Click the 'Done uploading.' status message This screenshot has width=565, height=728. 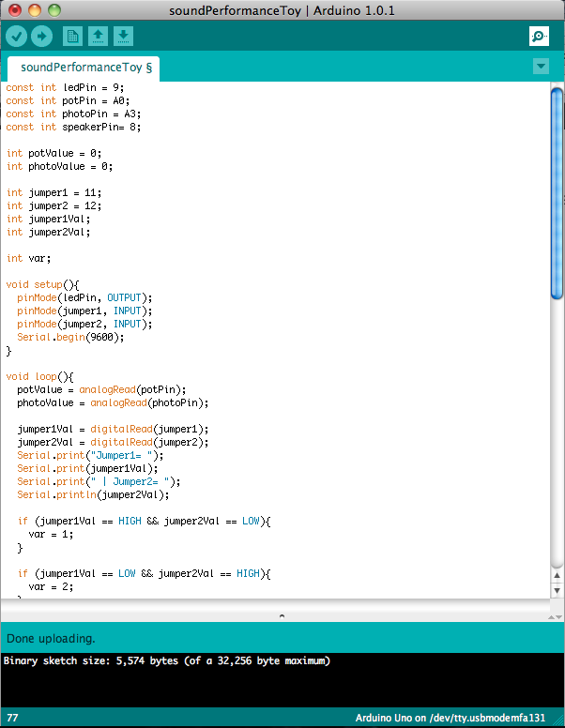click(x=51, y=638)
